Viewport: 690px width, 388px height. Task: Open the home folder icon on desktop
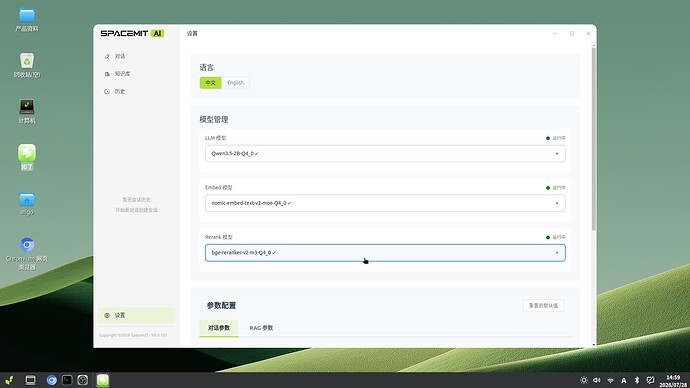[x=27, y=204]
